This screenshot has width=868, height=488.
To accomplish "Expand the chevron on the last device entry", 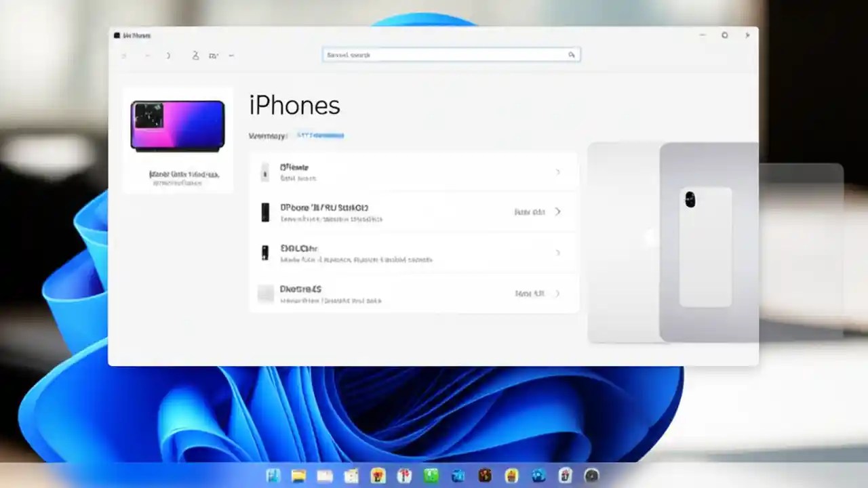I will pos(557,293).
